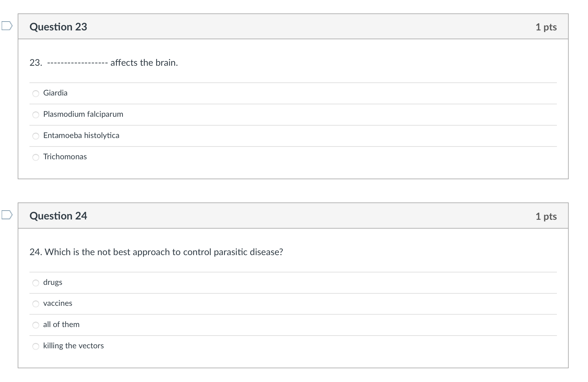Pick the Trichomonas radio button
Viewport: 588px width, 382px height.
click(x=36, y=157)
